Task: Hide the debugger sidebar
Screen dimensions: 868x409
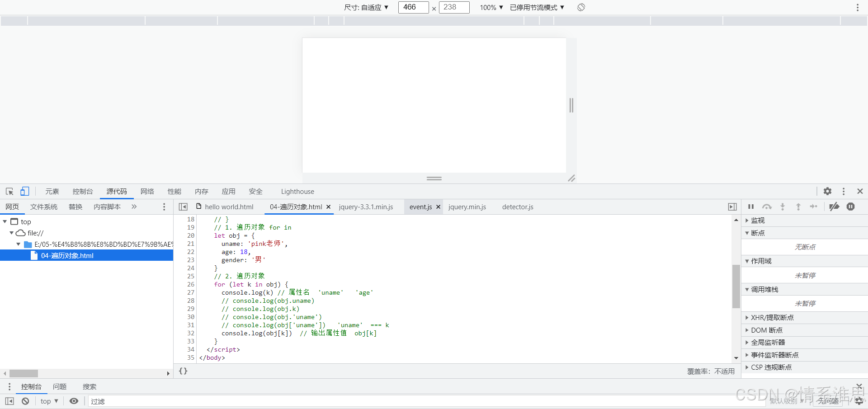Action: click(x=732, y=207)
